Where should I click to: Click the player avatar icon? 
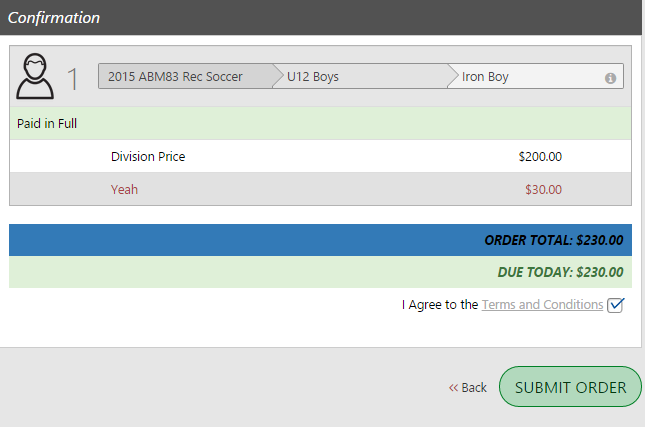click(35, 76)
